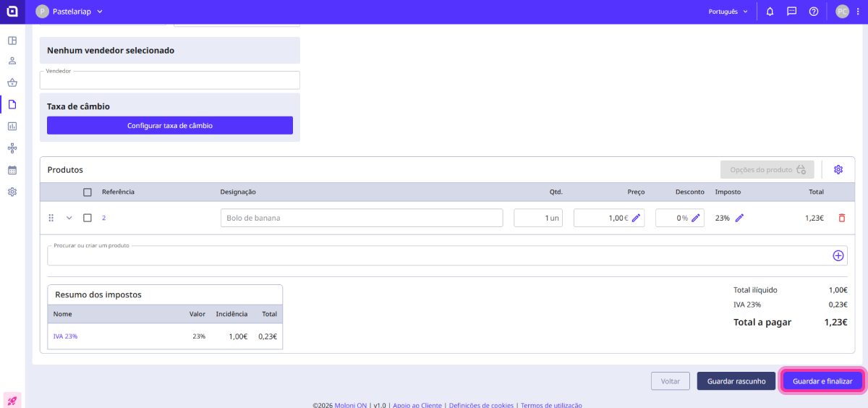This screenshot has width=868, height=408.
Task: Click the rocket icon in sidebar
Action: [x=12, y=400]
